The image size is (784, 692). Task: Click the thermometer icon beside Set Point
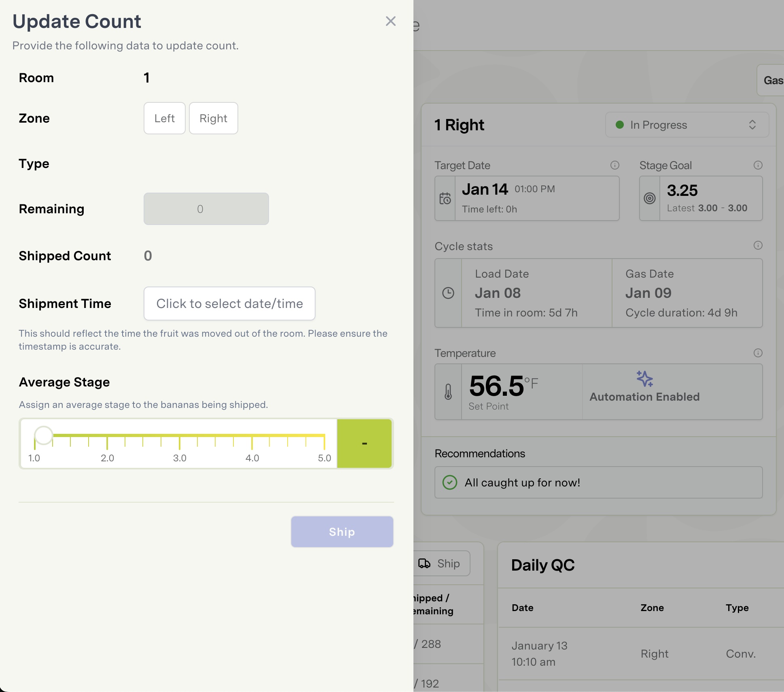tap(448, 392)
